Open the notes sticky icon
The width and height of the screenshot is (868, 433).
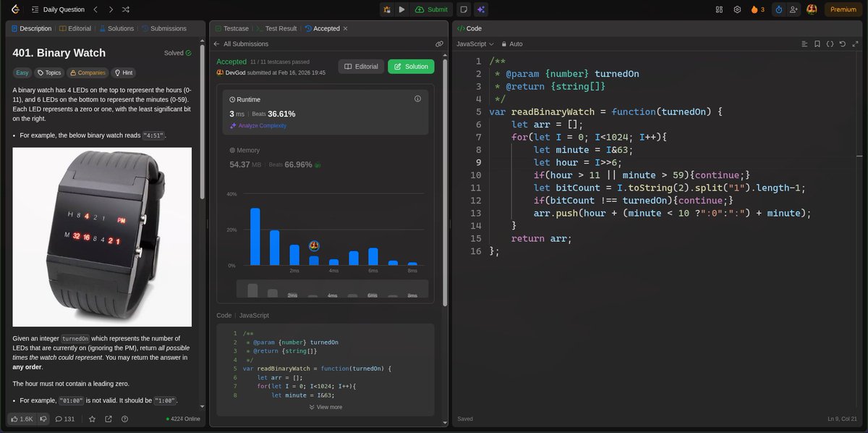pos(463,9)
